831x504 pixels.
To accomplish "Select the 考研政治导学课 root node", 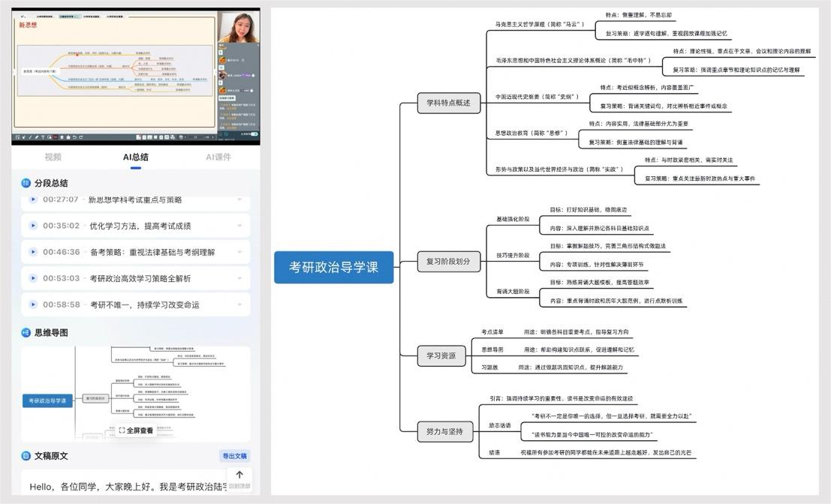I will click(333, 267).
